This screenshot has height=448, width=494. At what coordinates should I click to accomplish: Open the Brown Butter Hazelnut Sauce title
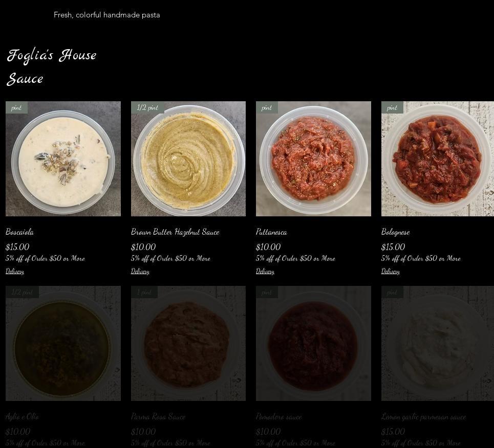pos(175,232)
